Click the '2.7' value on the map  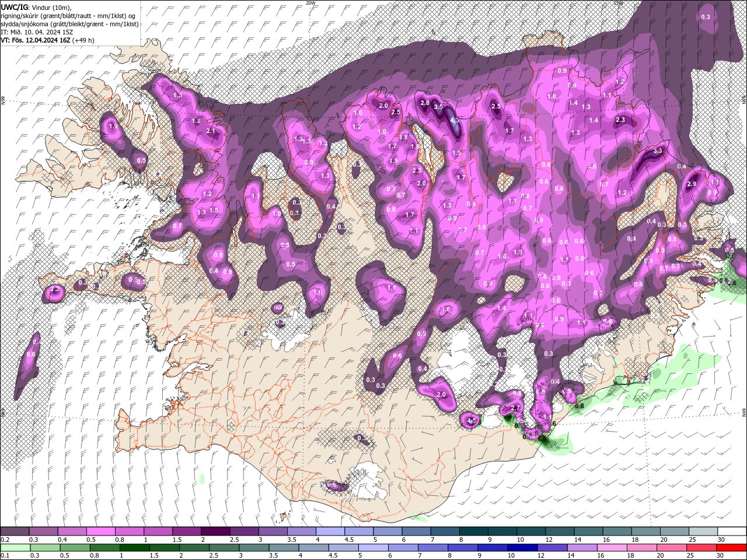(515, 408)
